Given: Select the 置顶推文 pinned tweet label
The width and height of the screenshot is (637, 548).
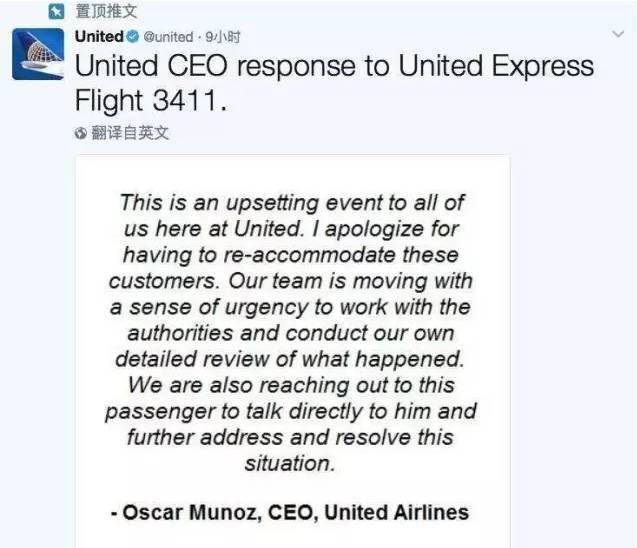Looking at the screenshot, I should pyautogui.click(x=106, y=11).
